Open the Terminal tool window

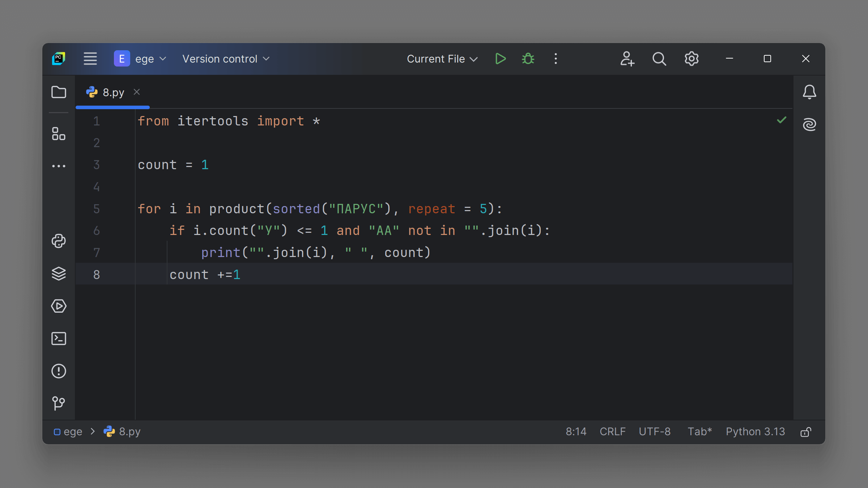tap(59, 339)
